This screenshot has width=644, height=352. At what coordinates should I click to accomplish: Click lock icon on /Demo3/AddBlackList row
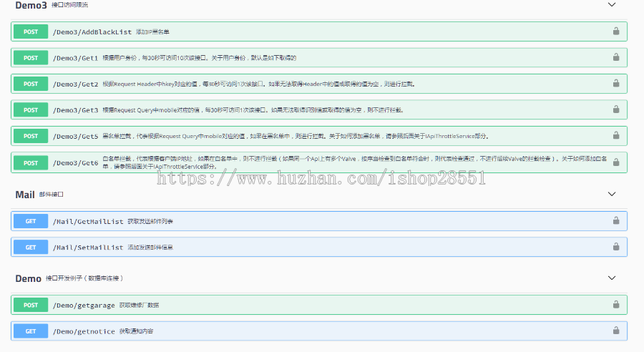616,31
